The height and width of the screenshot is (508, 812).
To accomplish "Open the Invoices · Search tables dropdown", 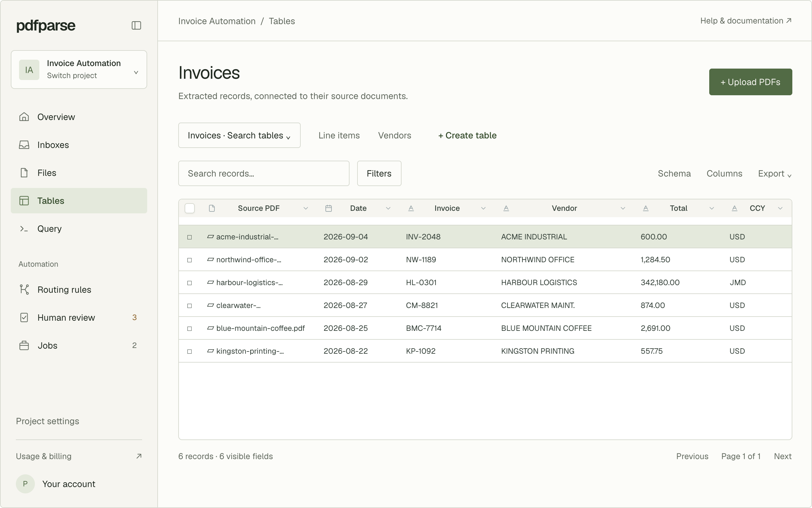I will pos(239,135).
